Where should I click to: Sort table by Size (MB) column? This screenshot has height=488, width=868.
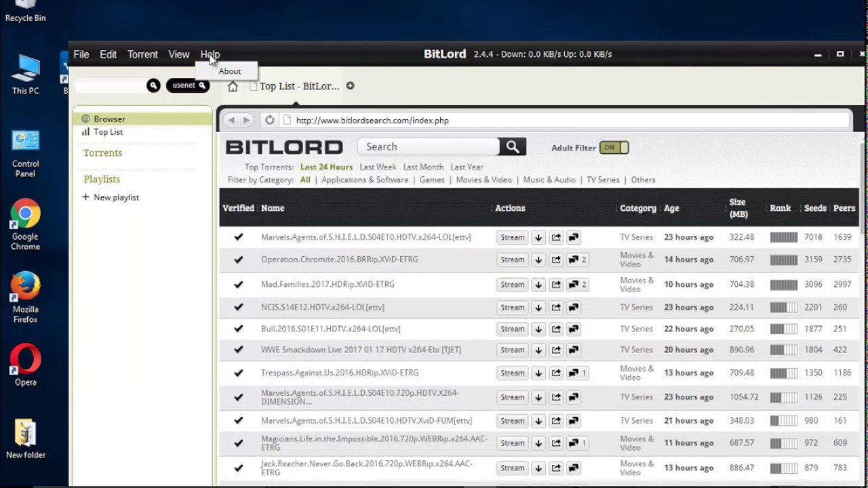point(737,207)
